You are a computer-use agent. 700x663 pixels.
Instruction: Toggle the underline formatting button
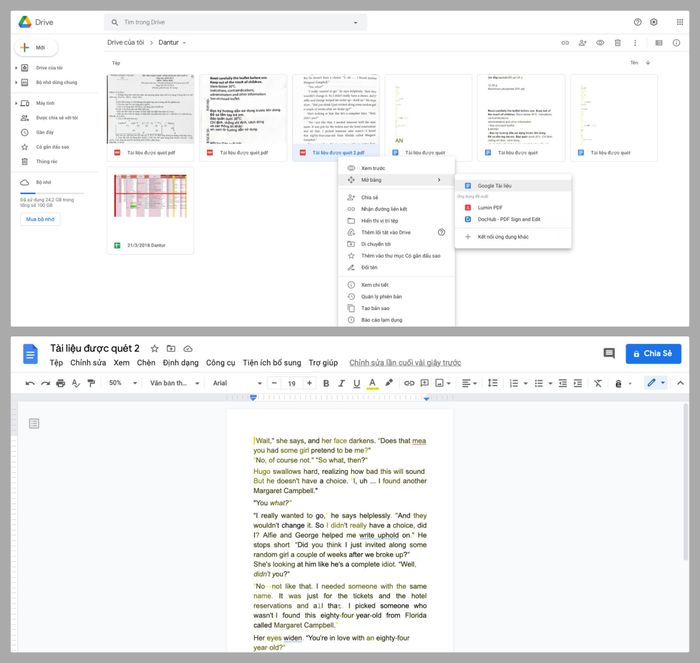pyautogui.click(x=356, y=383)
